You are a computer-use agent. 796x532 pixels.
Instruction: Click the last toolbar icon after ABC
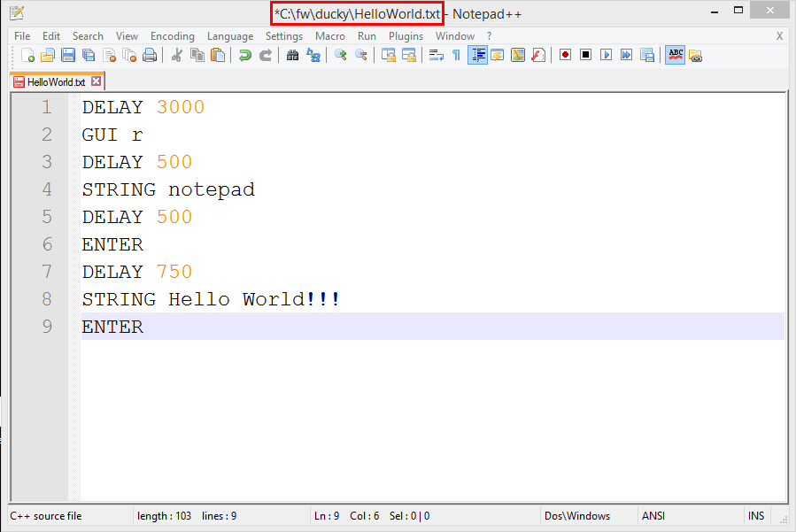(x=695, y=55)
